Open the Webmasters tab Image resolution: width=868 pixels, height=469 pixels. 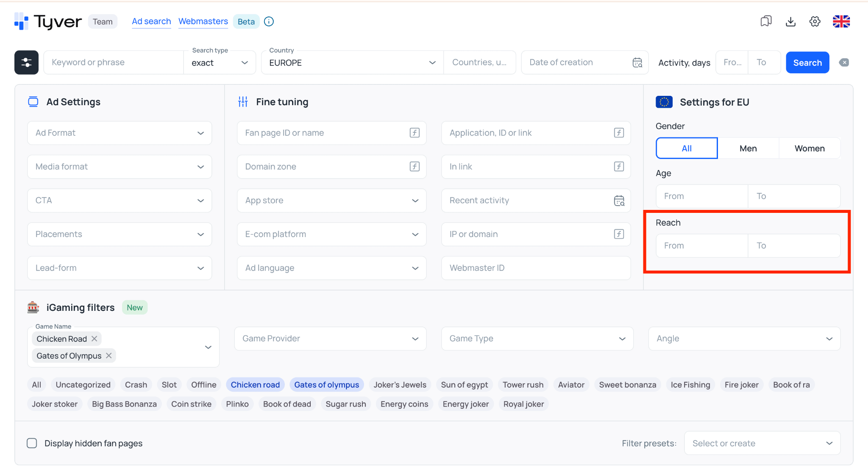(203, 21)
